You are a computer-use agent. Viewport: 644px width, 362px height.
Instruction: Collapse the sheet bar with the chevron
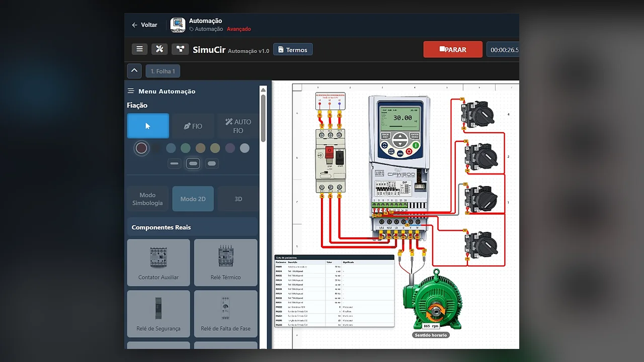point(134,71)
